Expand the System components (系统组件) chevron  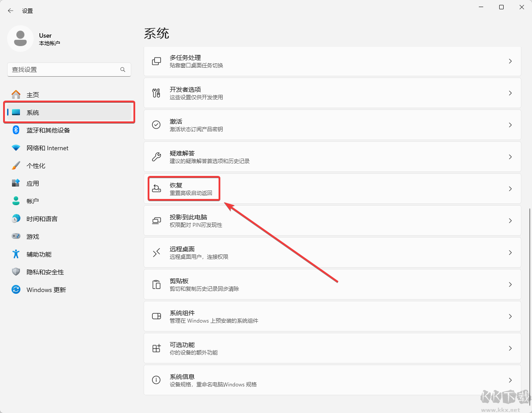click(x=510, y=316)
